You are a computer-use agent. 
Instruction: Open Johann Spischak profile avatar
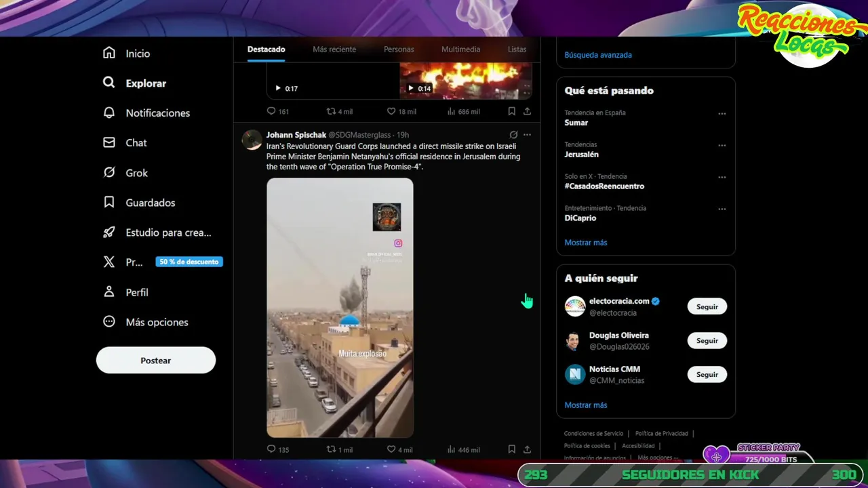[252, 140]
